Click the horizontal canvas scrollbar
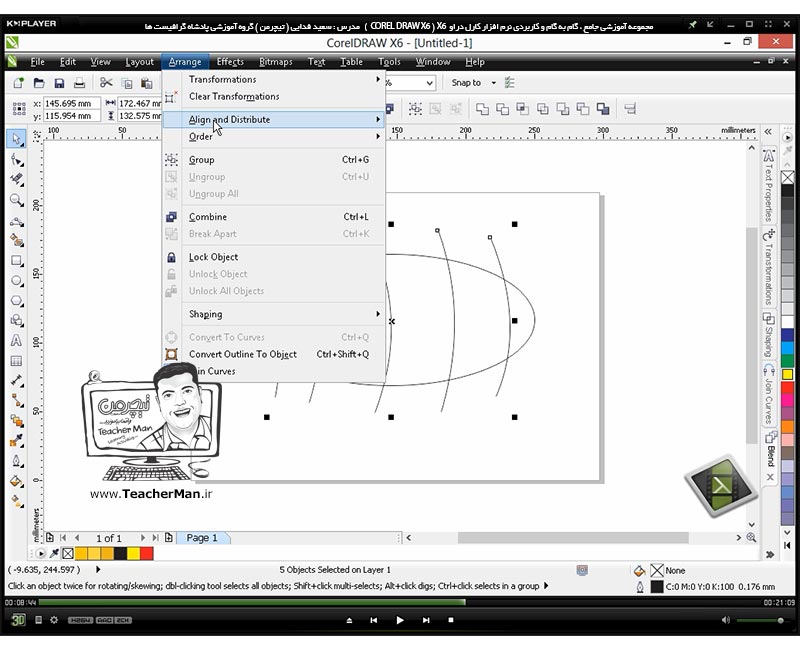Screen dimensions: 800x650 coord(572,538)
